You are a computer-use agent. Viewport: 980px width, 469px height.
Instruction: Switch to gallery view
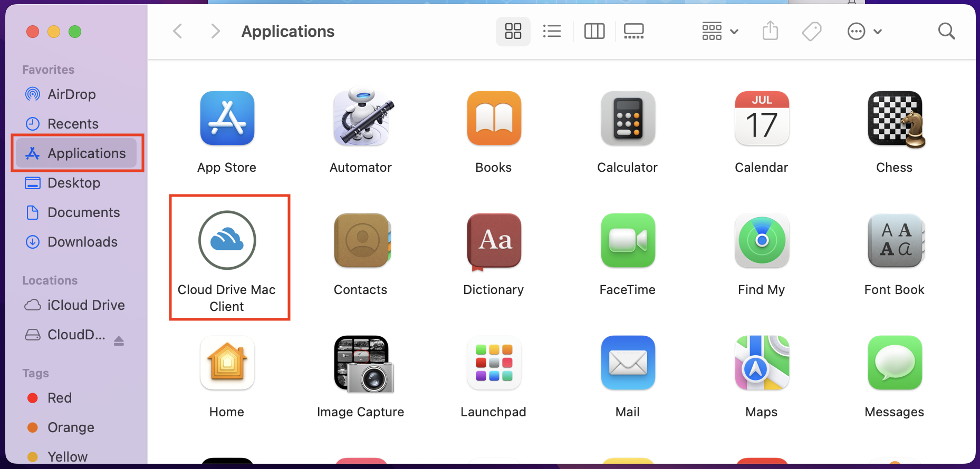(x=633, y=31)
